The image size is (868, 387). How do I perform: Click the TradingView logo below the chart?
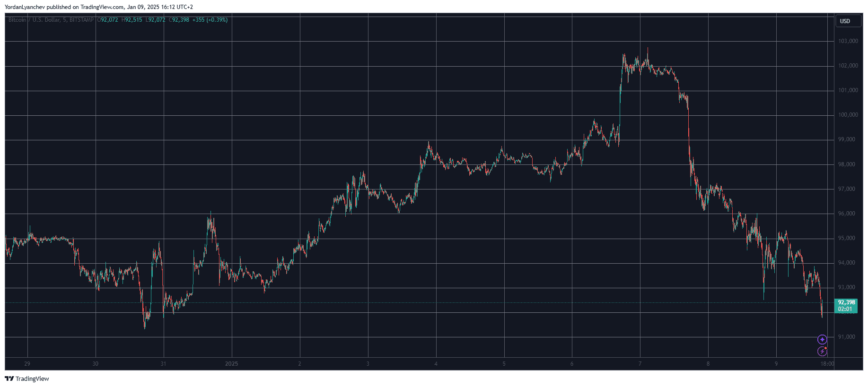coord(27,378)
